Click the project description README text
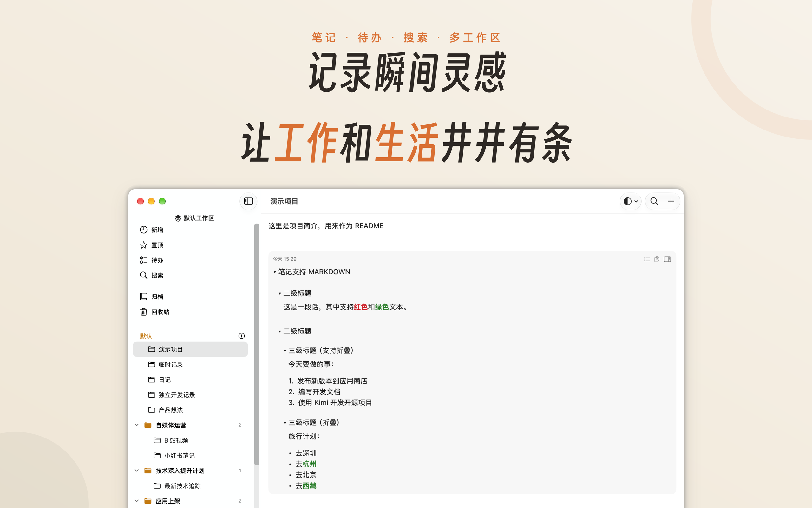 click(x=326, y=226)
